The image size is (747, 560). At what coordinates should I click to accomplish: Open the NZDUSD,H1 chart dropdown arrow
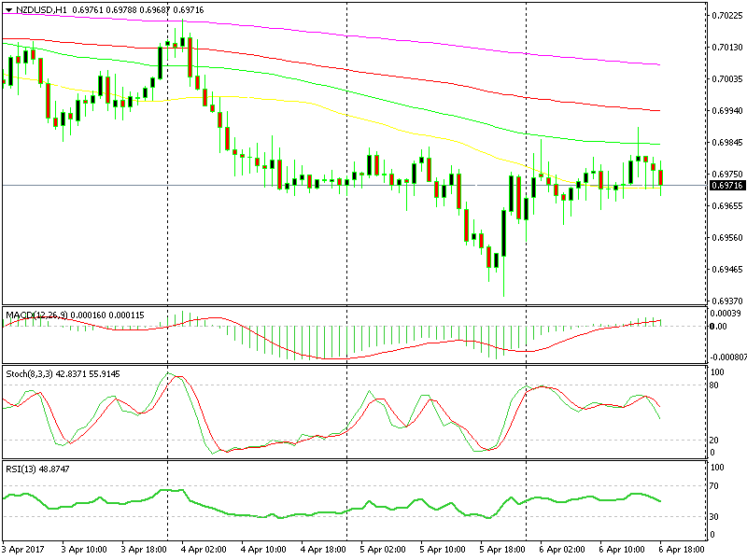8,10
